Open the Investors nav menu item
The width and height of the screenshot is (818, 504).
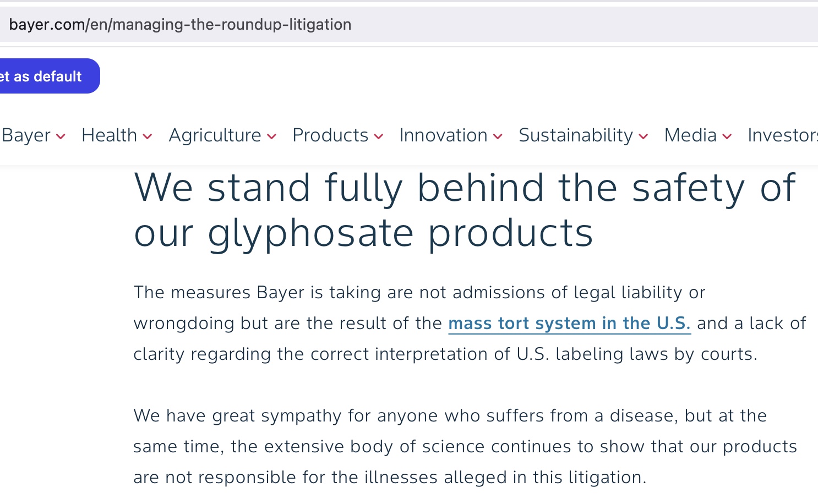[782, 135]
